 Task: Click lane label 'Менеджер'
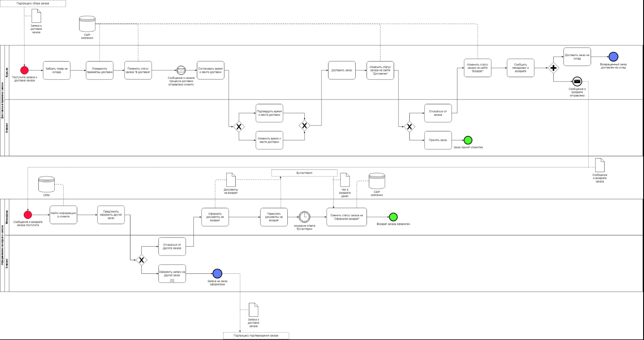[7, 217]
